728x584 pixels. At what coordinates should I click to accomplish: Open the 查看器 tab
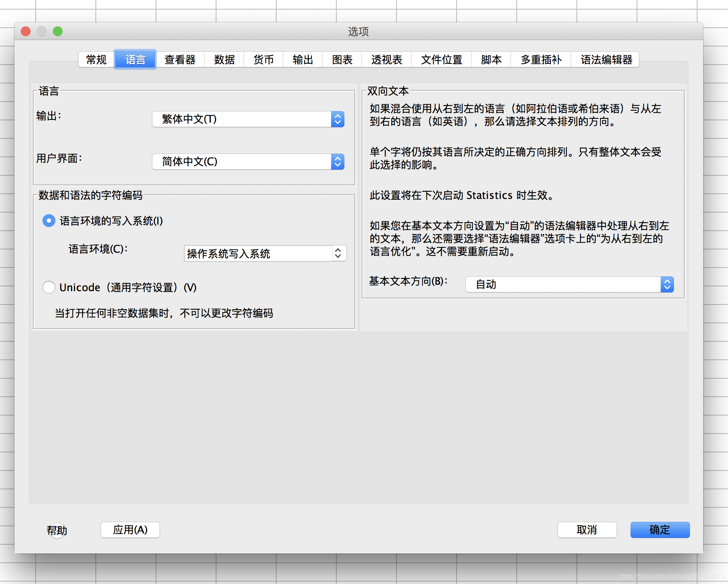[x=180, y=60]
